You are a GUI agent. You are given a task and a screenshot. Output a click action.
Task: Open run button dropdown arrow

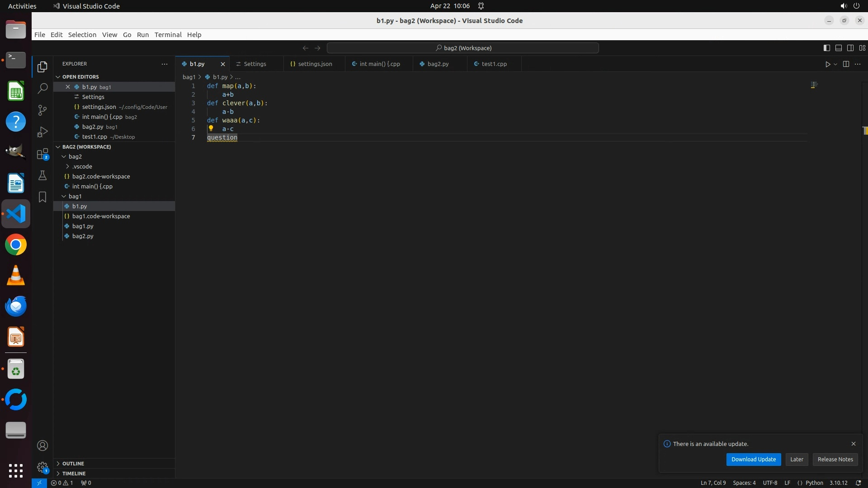(835, 64)
